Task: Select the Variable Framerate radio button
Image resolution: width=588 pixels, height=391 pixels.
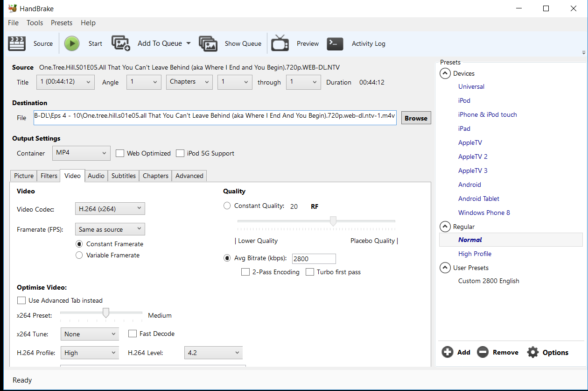Action: (79, 255)
